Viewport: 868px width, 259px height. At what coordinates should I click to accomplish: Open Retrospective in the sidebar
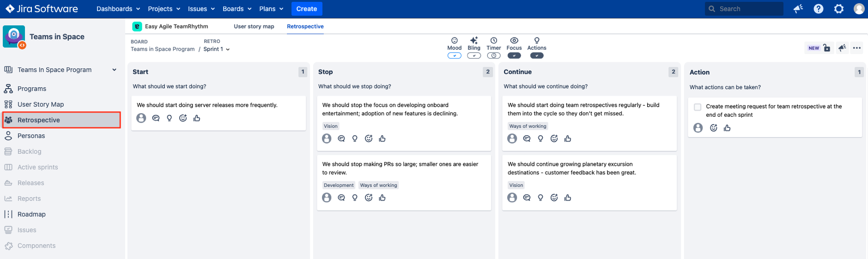61,120
